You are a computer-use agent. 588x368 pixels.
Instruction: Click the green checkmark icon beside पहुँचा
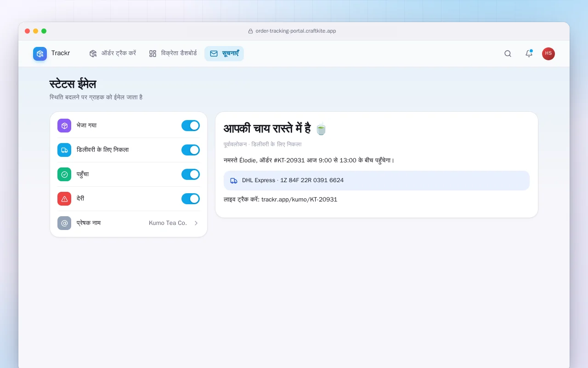[x=64, y=174]
